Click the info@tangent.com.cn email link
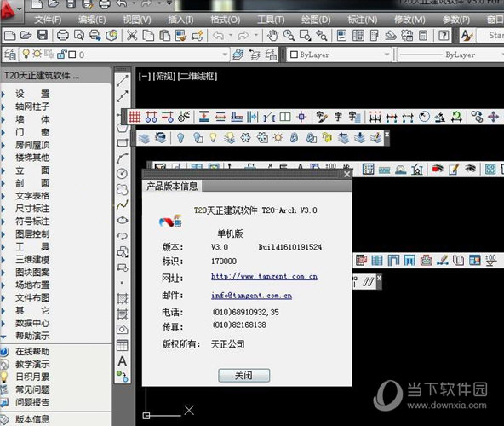The width and height of the screenshot is (504, 426). [x=251, y=296]
